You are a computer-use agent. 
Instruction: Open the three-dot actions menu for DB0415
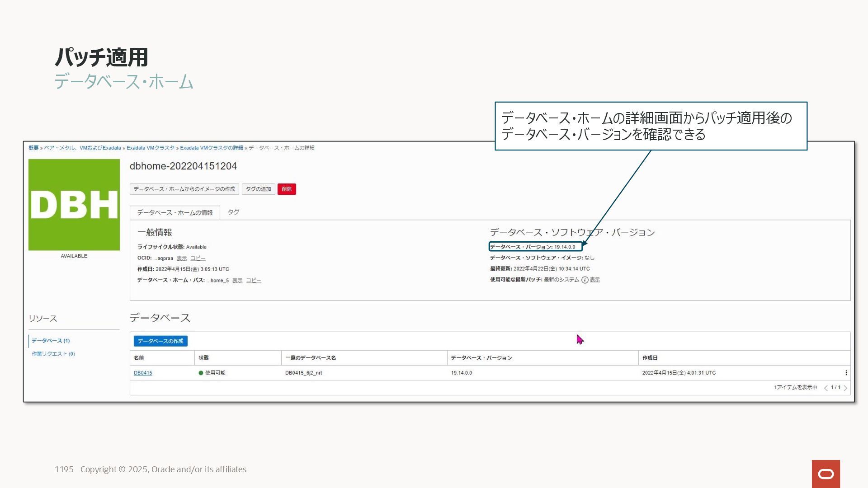[846, 373]
